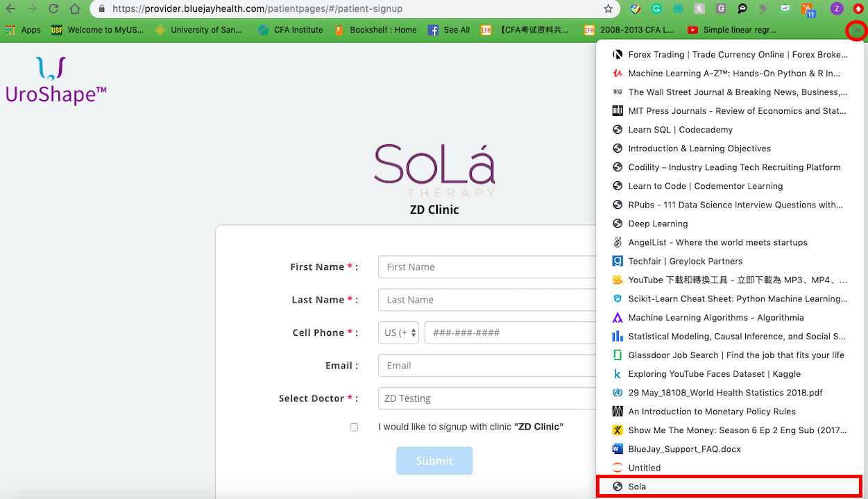Open the black chat bubble mail extension
The image size is (868, 499).
pyautogui.click(x=742, y=9)
